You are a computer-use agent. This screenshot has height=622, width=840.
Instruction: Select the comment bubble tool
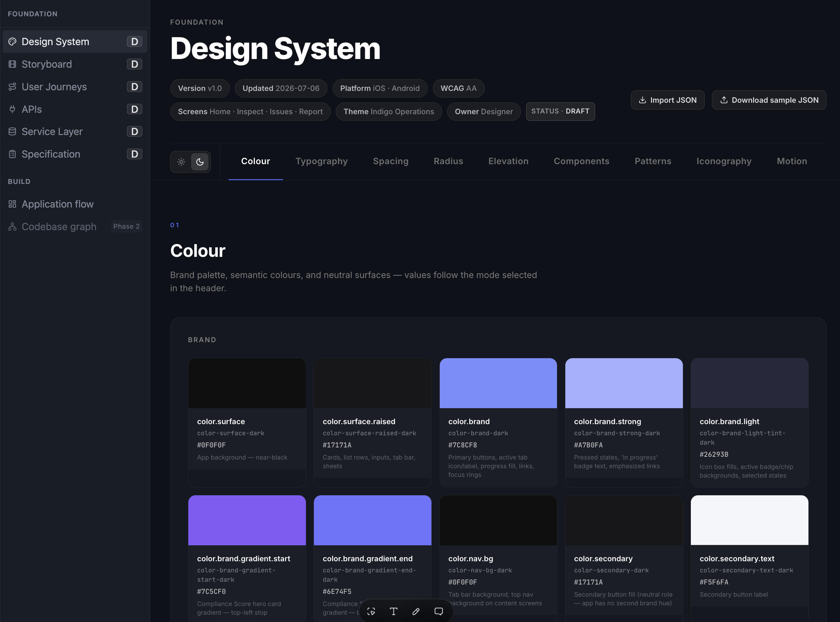439,612
